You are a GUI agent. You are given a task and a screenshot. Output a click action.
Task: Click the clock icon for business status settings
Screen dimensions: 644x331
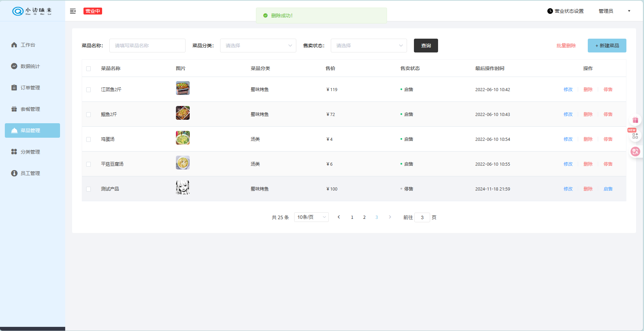[550, 11]
